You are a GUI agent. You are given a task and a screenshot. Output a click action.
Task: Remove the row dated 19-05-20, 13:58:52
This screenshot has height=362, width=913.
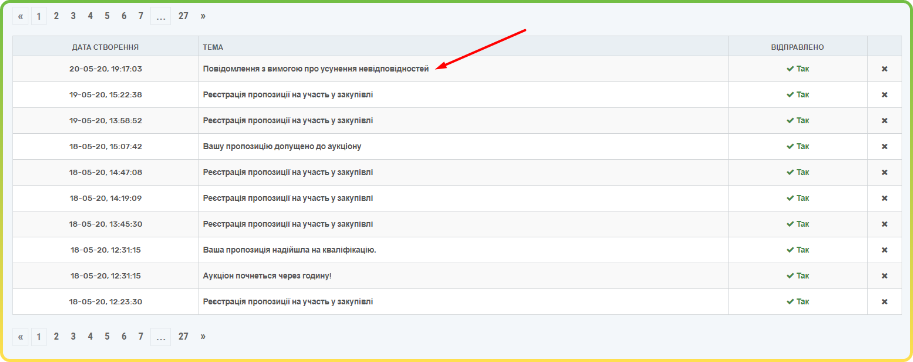[884, 120]
